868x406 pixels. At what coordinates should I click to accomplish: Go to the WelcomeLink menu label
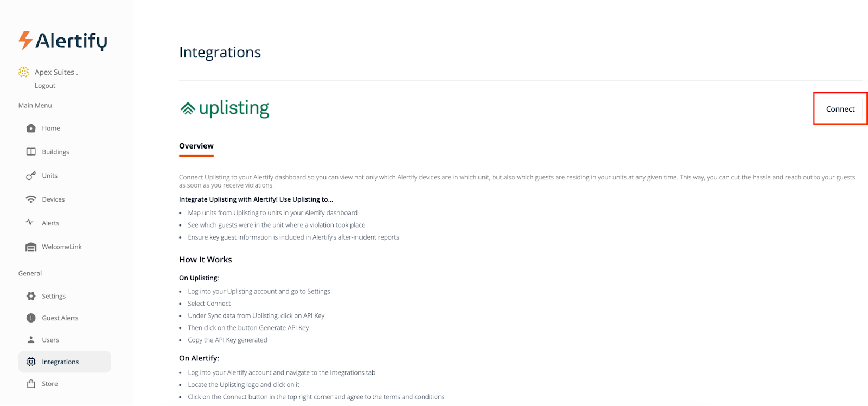tap(62, 247)
